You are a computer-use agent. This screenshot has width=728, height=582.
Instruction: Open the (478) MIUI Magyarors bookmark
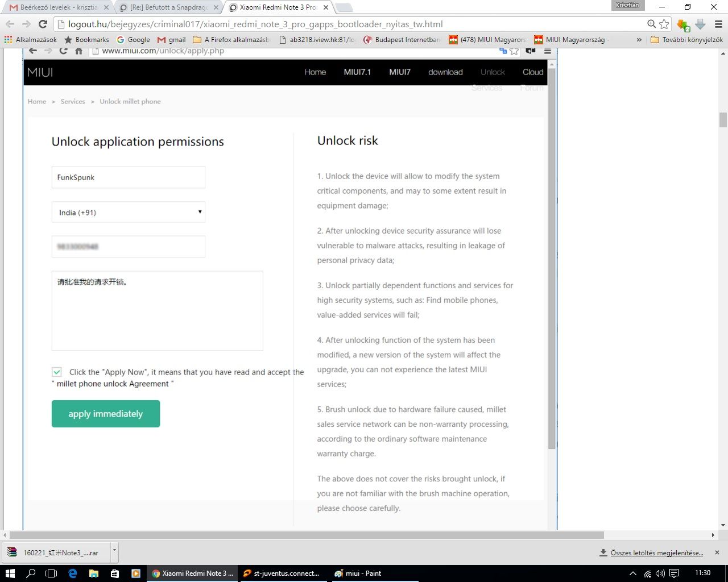click(x=487, y=40)
